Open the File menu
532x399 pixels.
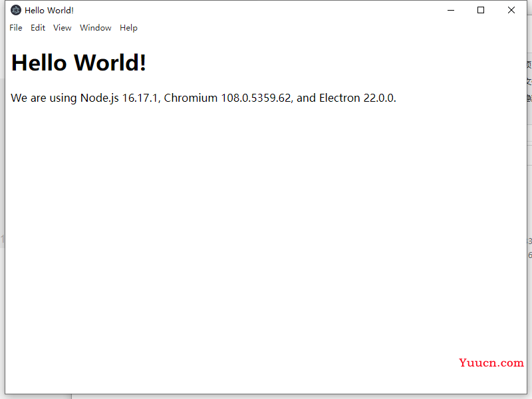[x=16, y=28]
